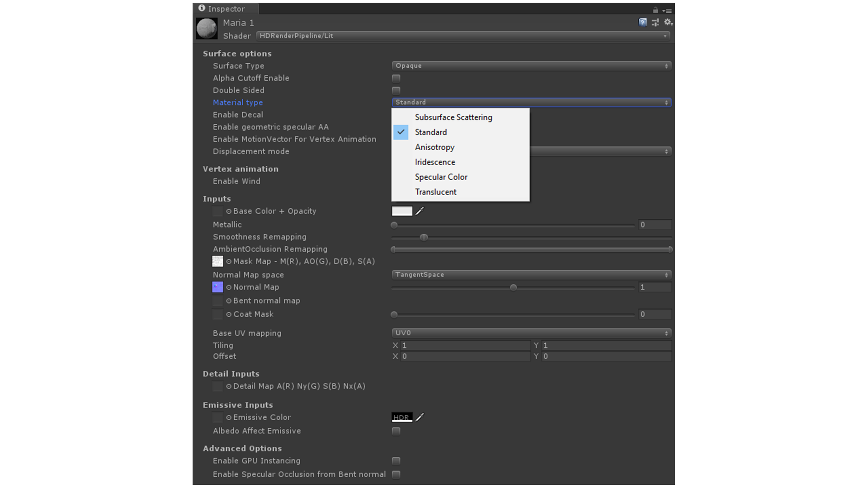
Task: Click the Metallic slider handle
Action: pyautogui.click(x=394, y=225)
